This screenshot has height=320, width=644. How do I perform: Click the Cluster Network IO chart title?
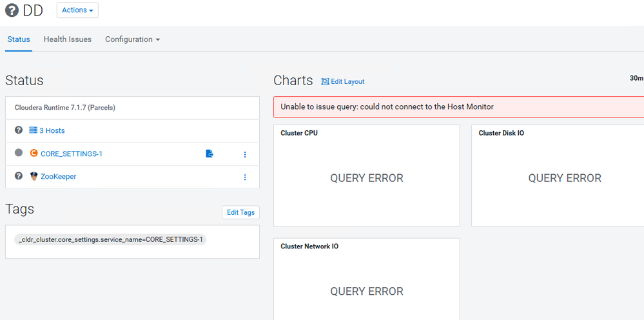[x=309, y=246]
